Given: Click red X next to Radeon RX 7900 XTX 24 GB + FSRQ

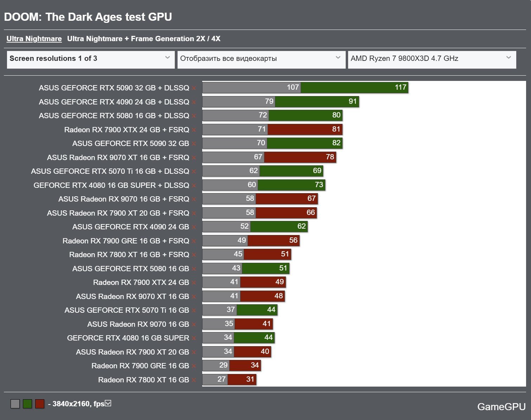Looking at the screenshot, I should coord(194,130).
